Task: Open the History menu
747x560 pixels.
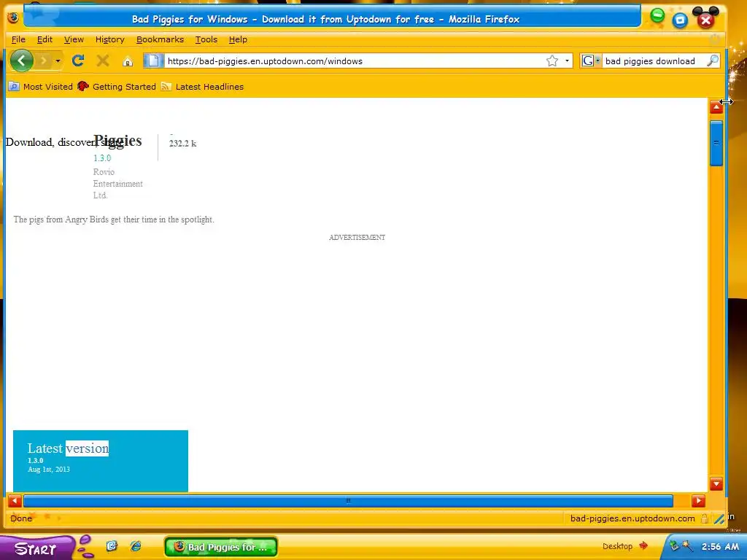Action: pyautogui.click(x=109, y=39)
